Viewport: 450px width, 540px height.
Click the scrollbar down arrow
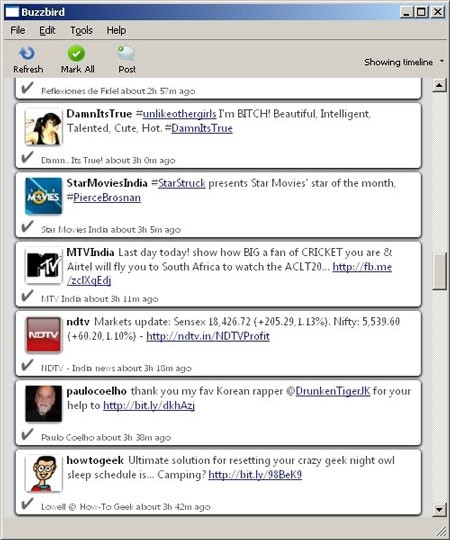(439, 509)
